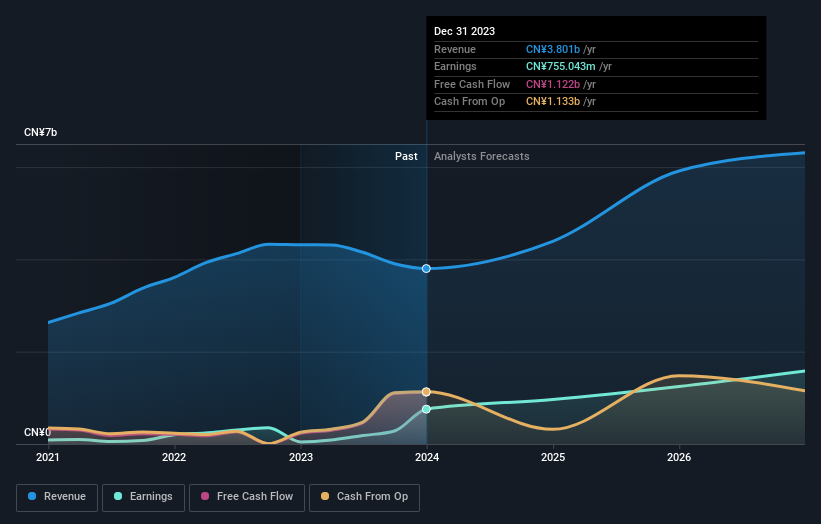This screenshot has width=821, height=524.
Task: Click the 2025 x-axis label
Action: point(553,458)
